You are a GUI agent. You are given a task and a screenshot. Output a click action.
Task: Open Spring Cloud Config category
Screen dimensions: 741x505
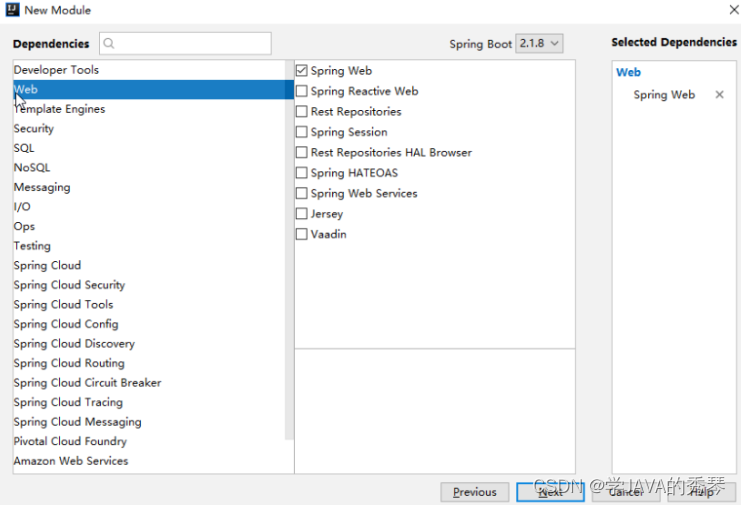149,324
